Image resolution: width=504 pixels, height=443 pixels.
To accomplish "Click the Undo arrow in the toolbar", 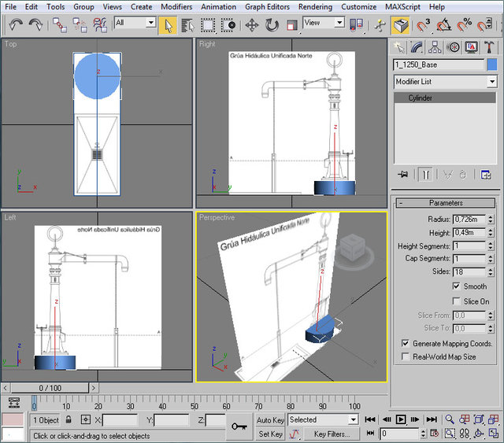I will point(16,24).
